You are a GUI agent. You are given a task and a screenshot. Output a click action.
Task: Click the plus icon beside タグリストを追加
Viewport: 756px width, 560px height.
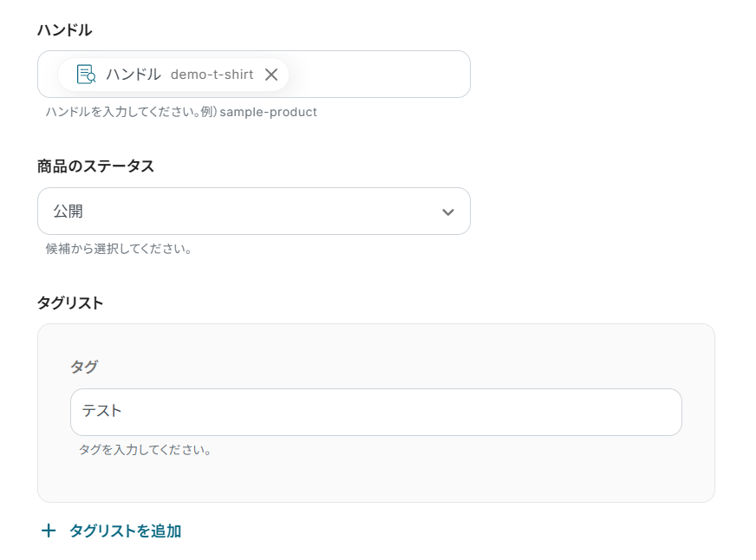[49, 531]
